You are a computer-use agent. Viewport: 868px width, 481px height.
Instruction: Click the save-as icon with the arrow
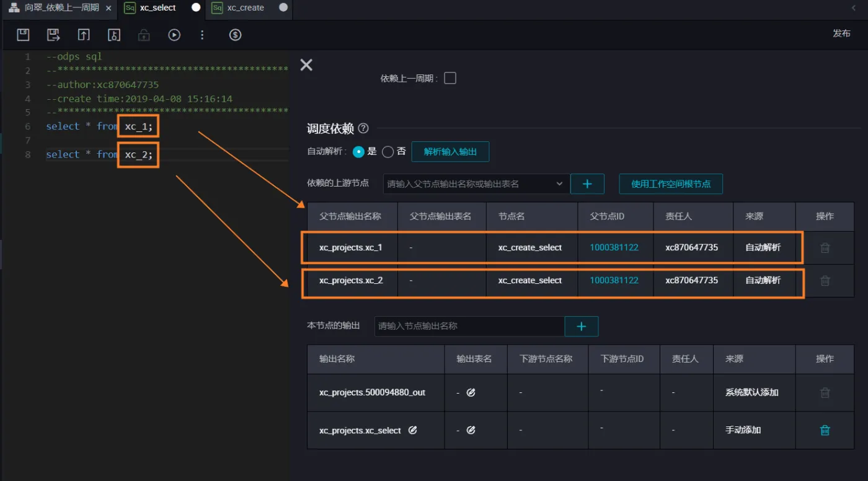pos(53,35)
